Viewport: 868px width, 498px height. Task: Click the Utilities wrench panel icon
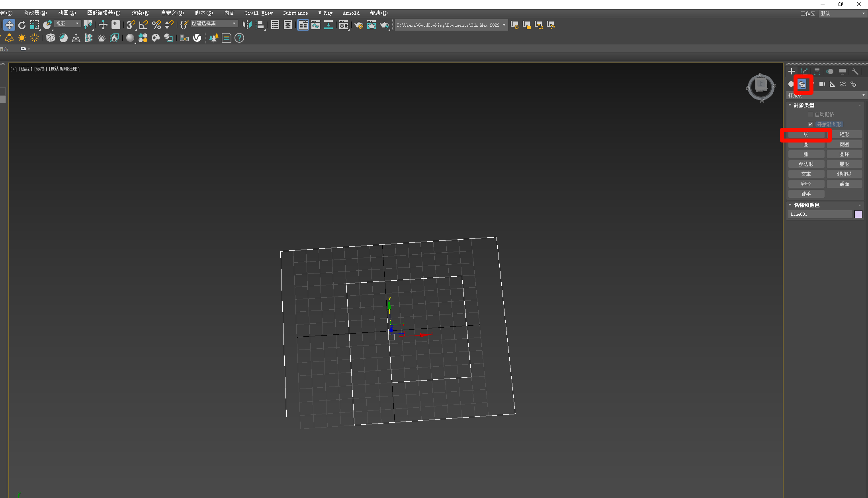coord(855,72)
